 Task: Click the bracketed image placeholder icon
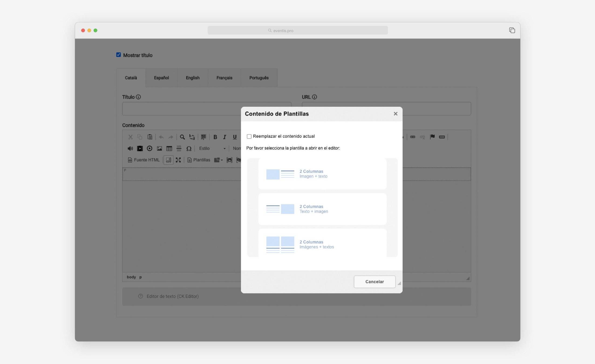(x=229, y=160)
